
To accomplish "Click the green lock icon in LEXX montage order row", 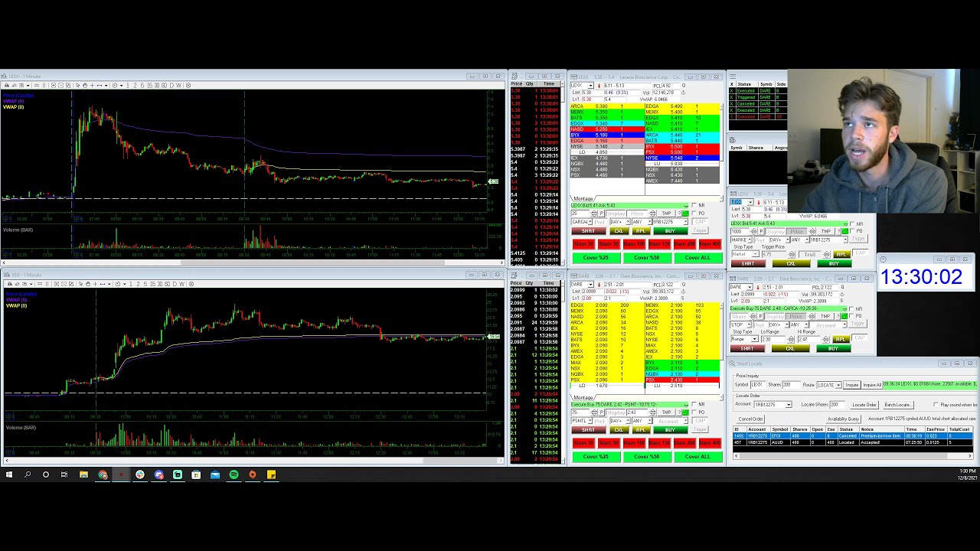I will pos(685,214).
